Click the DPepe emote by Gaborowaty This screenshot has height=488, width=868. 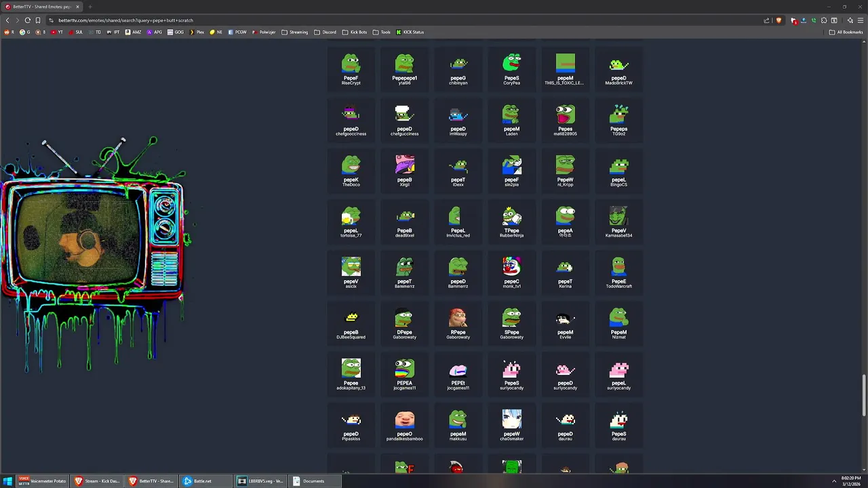pyautogui.click(x=404, y=323)
